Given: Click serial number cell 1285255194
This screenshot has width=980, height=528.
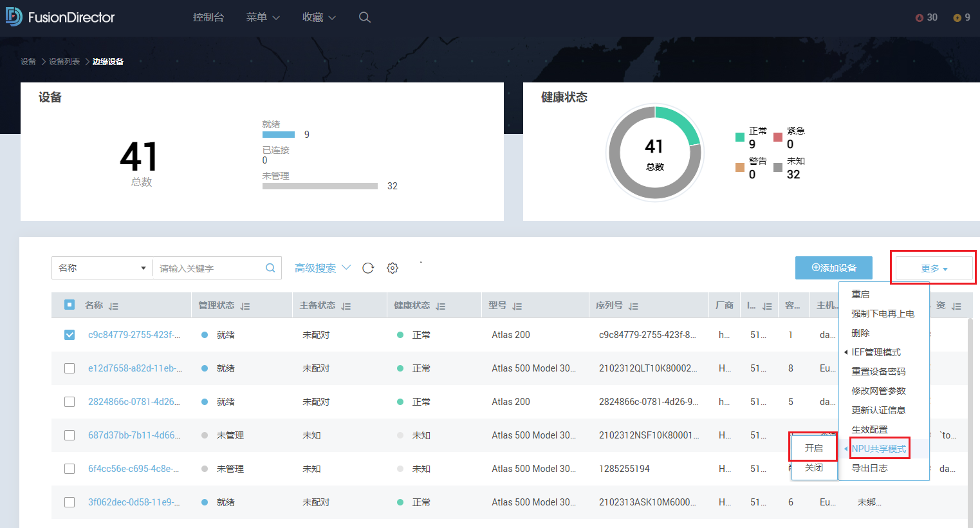Looking at the screenshot, I should (624, 469).
